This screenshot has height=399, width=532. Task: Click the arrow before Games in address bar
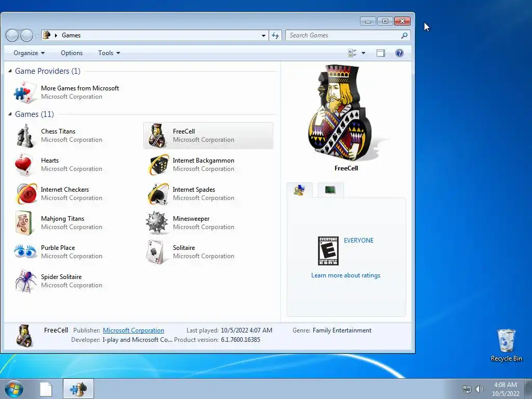click(x=56, y=35)
